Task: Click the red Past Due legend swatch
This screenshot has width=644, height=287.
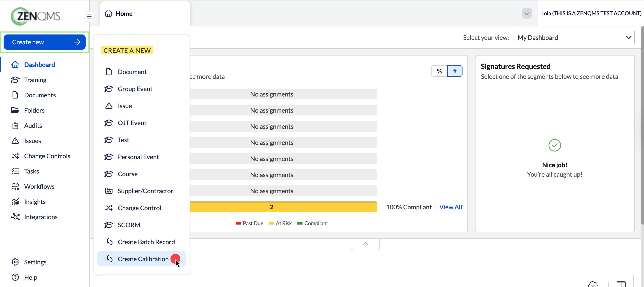Action: (238, 223)
